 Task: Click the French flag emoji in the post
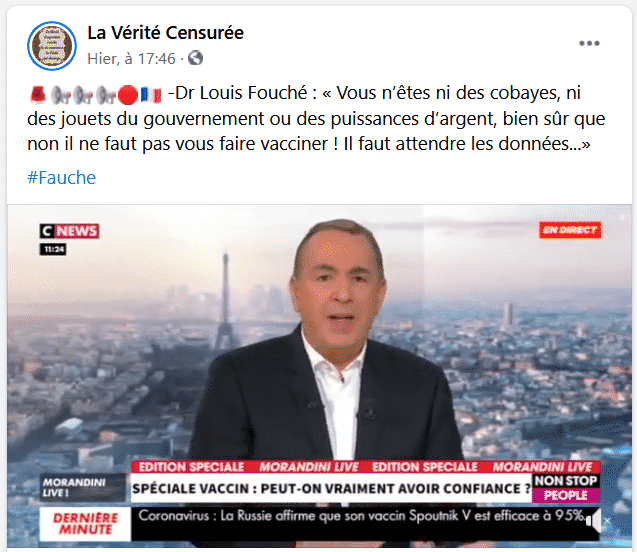click(151, 95)
